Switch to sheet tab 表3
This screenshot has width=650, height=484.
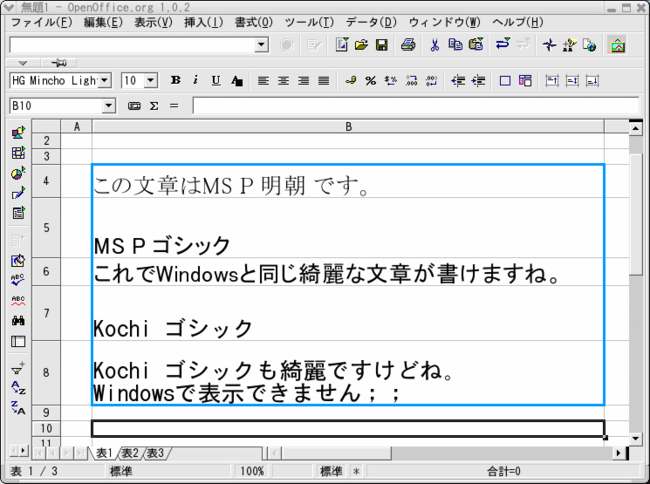[155, 453]
